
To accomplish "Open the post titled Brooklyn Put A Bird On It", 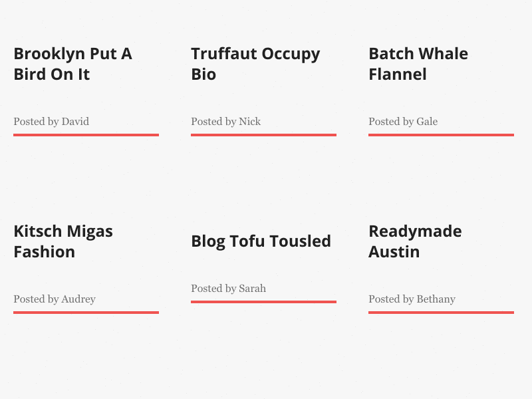I will pos(72,64).
